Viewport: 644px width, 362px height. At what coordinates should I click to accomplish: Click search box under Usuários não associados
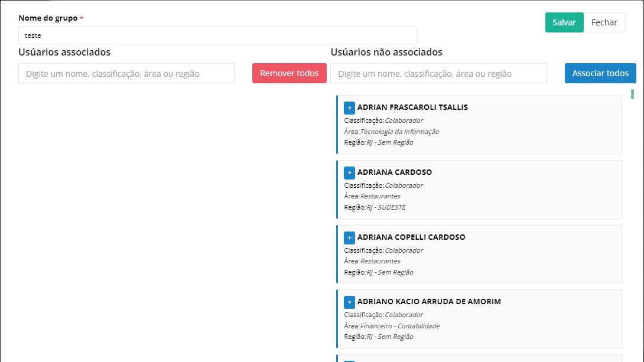(x=438, y=74)
